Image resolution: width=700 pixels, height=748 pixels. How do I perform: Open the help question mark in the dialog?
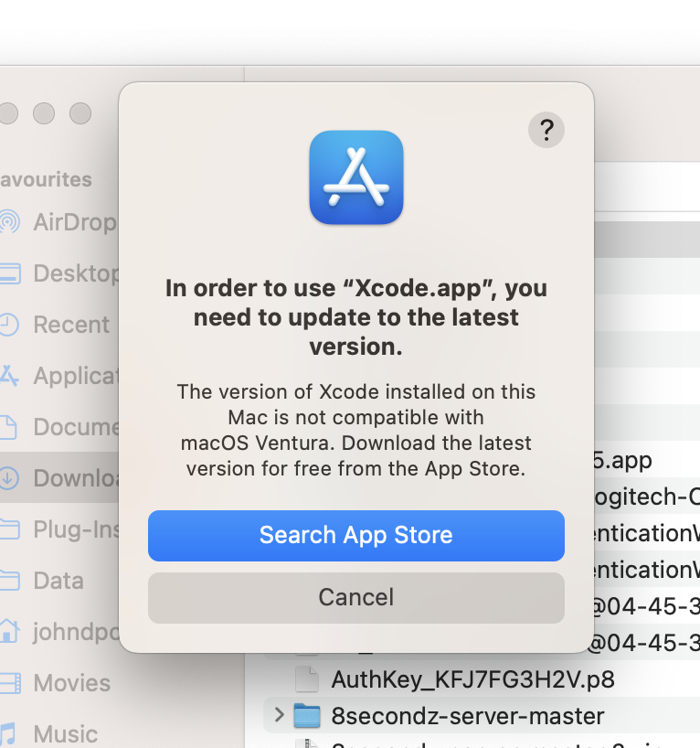pyautogui.click(x=546, y=130)
